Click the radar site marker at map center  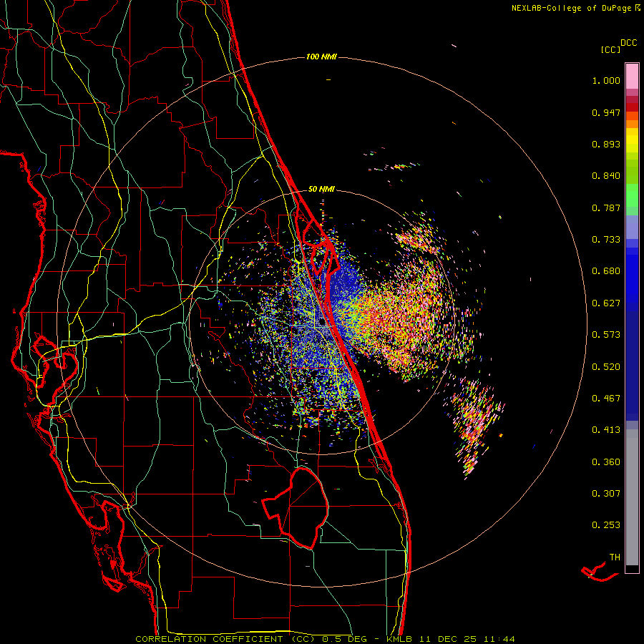322,323
